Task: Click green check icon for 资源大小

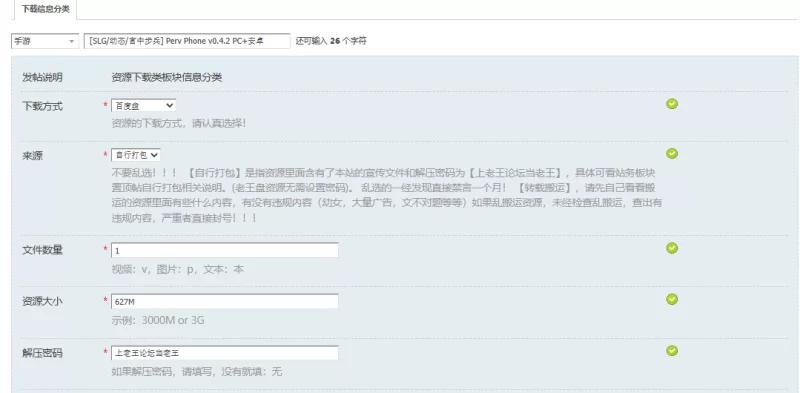Action: [672, 299]
